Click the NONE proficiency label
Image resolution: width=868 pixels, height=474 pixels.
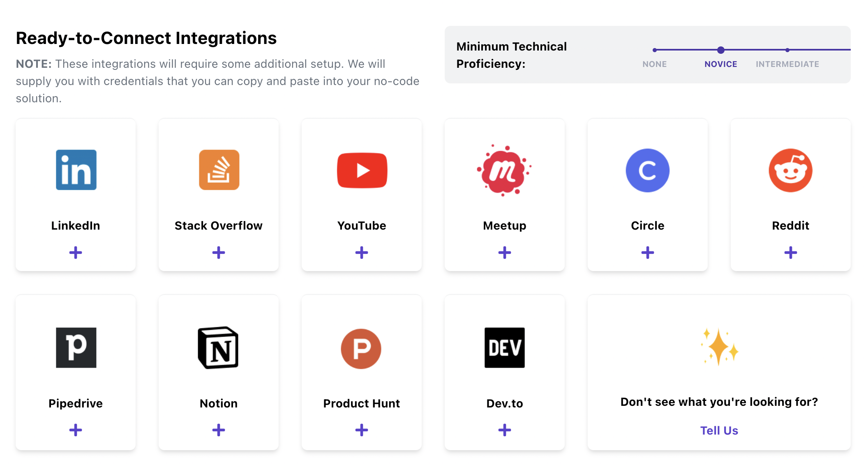coord(655,64)
